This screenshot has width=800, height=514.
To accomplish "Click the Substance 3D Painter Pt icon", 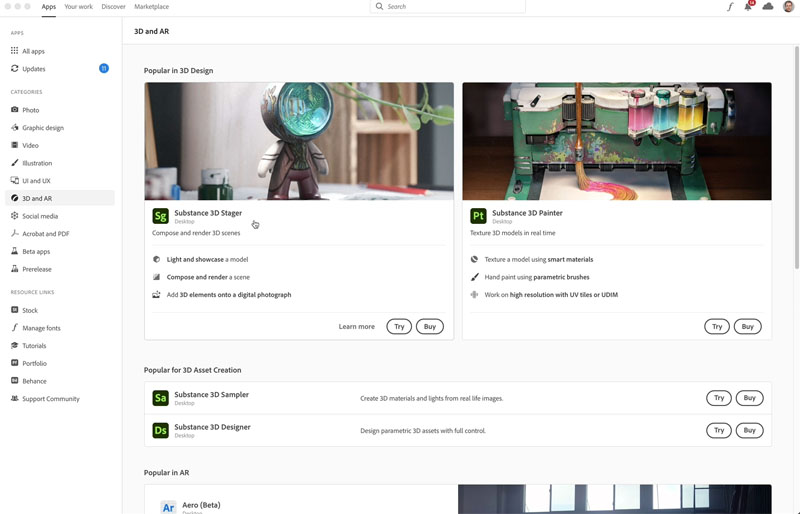I will pyautogui.click(x=478, y=216).
